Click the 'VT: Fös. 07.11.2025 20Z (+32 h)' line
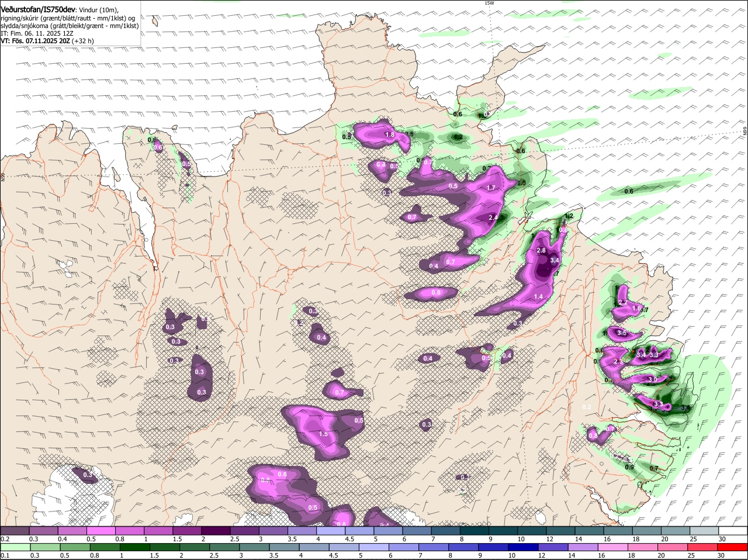The height and width of the screenshot is (560, 748). point(47,41)
